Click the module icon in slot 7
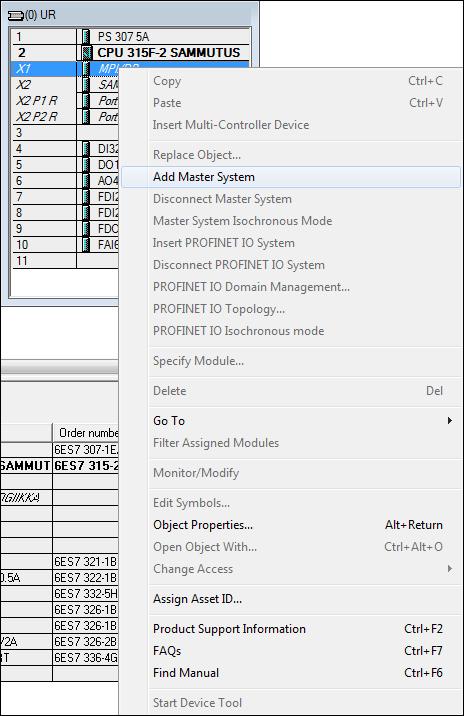The image size is (464, 716). pos(86,196)
